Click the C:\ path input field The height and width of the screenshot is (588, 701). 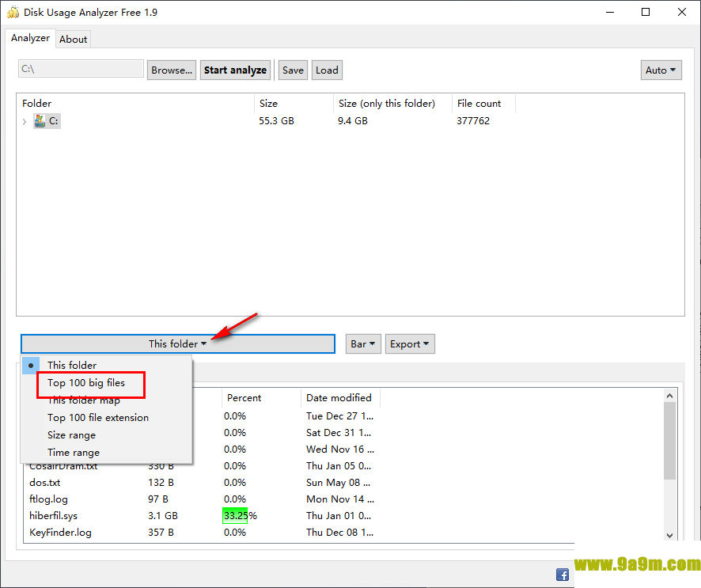(81, 69)
